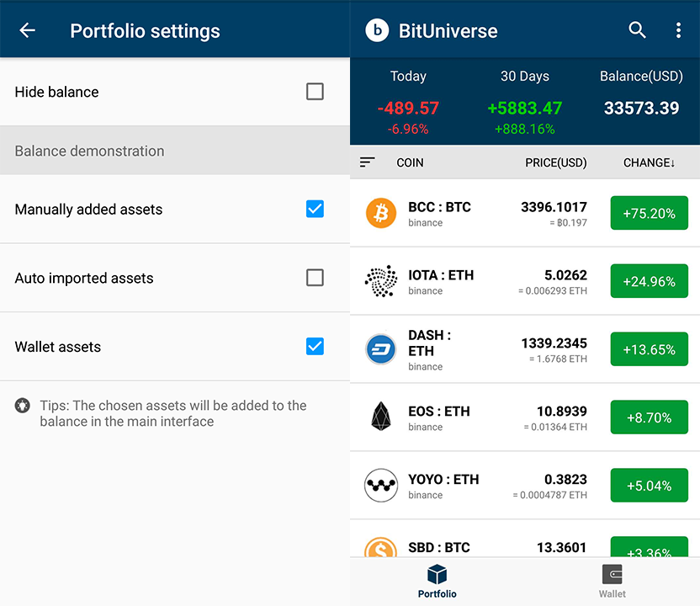Viewport: 700px width, 606px height.
Task: Switch to the Portfolio tab
Action: 437,581
